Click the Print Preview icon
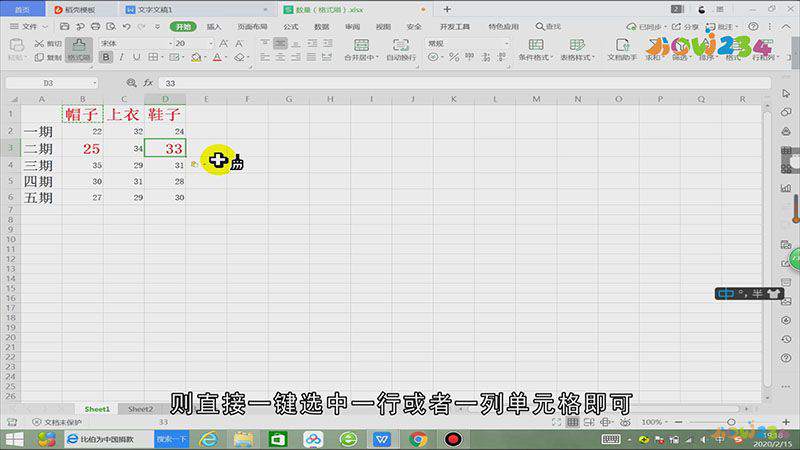The width and height of the screenshot is (800, 450). pyautogui.click(x=111, y=26)
